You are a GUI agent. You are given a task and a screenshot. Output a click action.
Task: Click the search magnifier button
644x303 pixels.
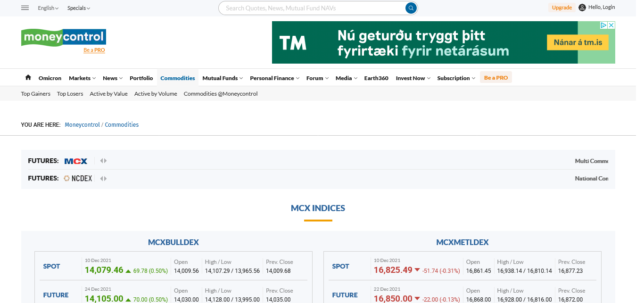pos(411,8)
